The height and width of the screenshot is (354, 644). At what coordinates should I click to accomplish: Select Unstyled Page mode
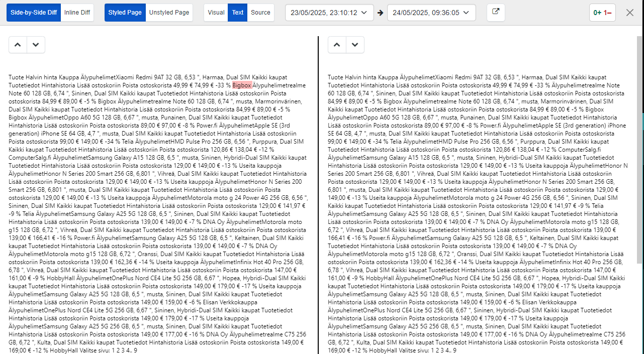[x=169, y=13]
